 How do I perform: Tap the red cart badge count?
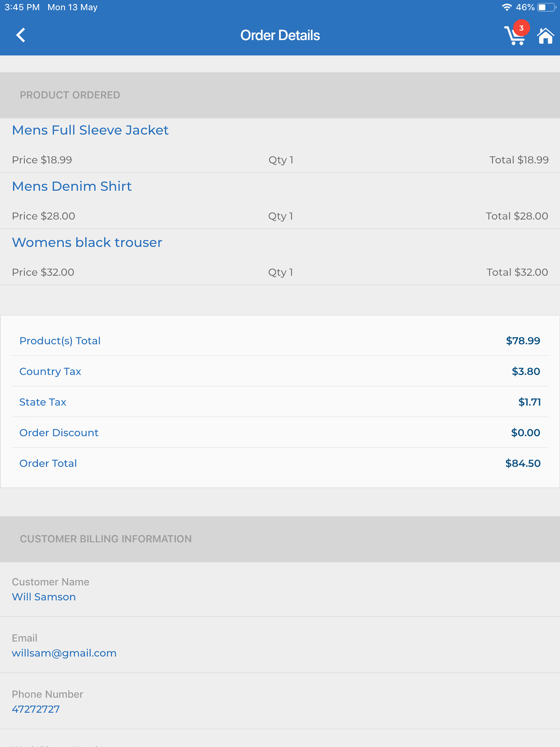pos(521,28)
